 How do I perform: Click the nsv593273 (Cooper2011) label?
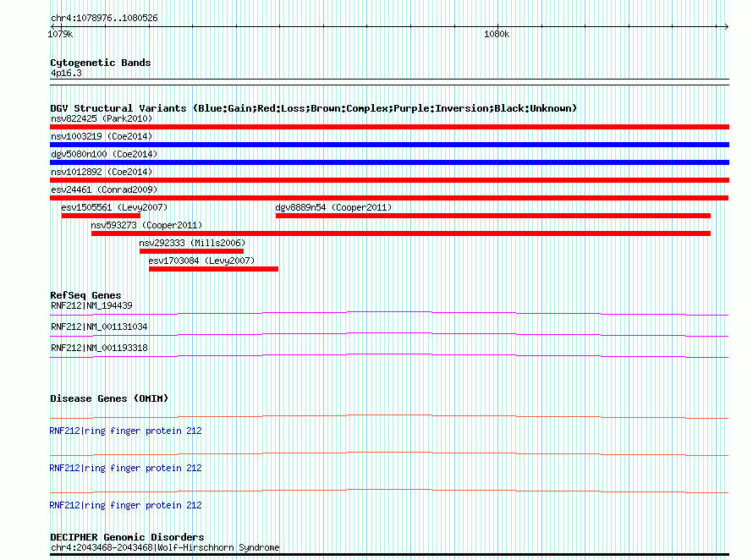(146, 225)
